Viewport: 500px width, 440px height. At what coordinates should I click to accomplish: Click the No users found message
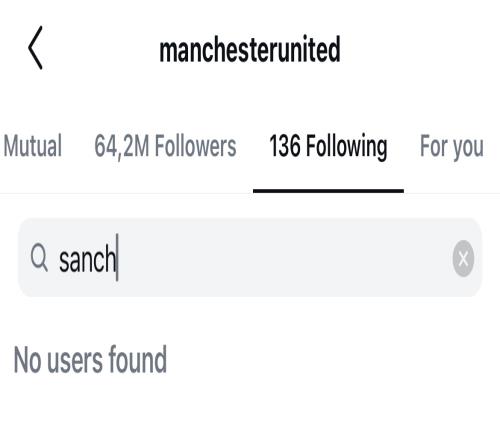(90, 360)
